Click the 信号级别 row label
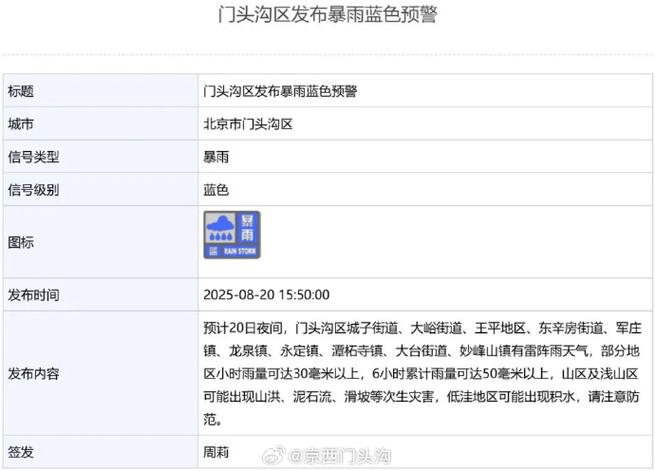This screenshot has width=655, height=471. pos(33,190)
